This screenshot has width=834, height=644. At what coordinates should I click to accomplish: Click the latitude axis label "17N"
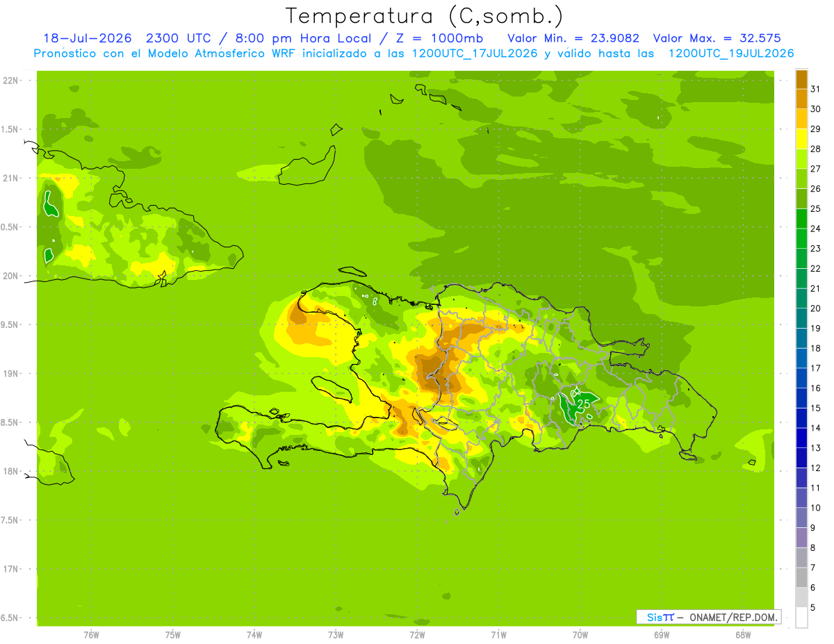(10, 569)
